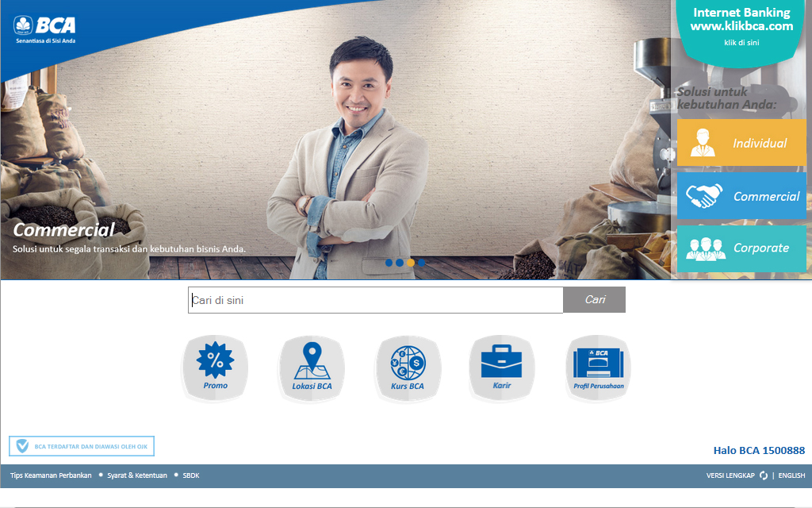Open Tips Keamanan Perbankan link

51,475
